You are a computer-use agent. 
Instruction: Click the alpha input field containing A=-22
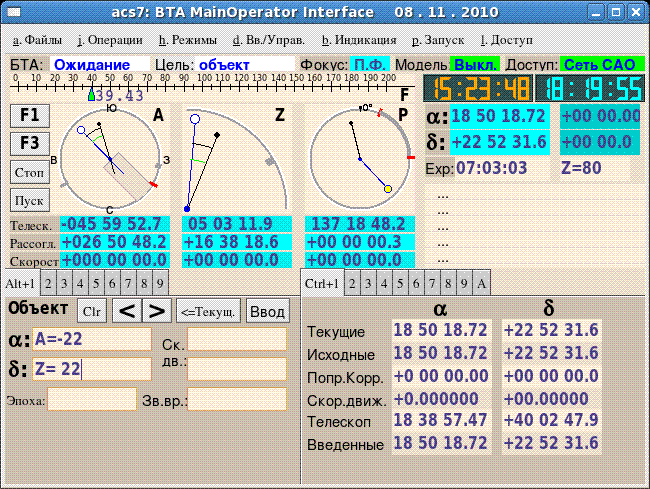coord(91,340)
